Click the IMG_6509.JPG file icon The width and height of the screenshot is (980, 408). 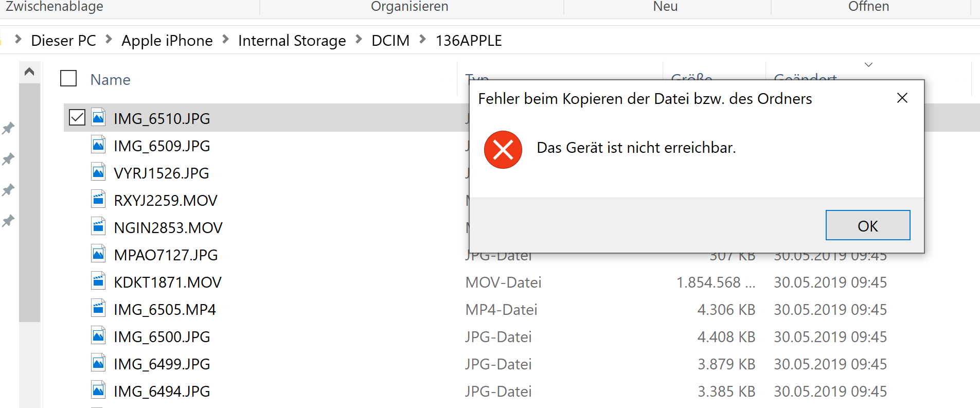click(x=98, y=146)
